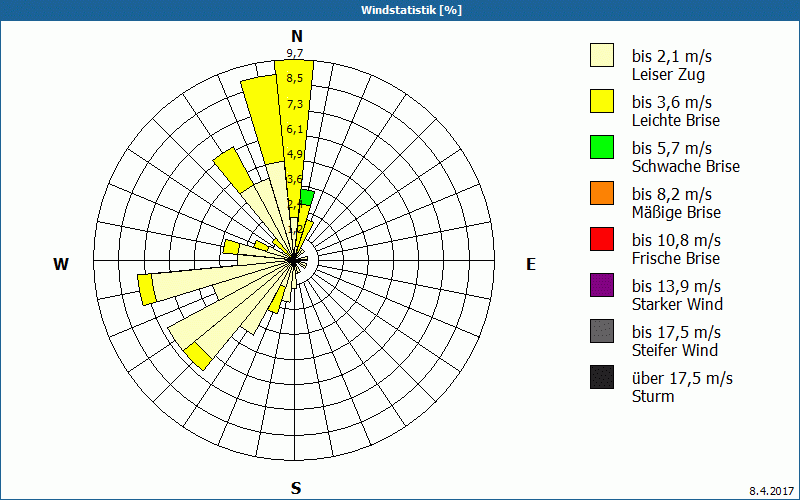Click the 'Schwache Brise' legend label
This screenshot has height=500, width=800.
click(686, 166)
